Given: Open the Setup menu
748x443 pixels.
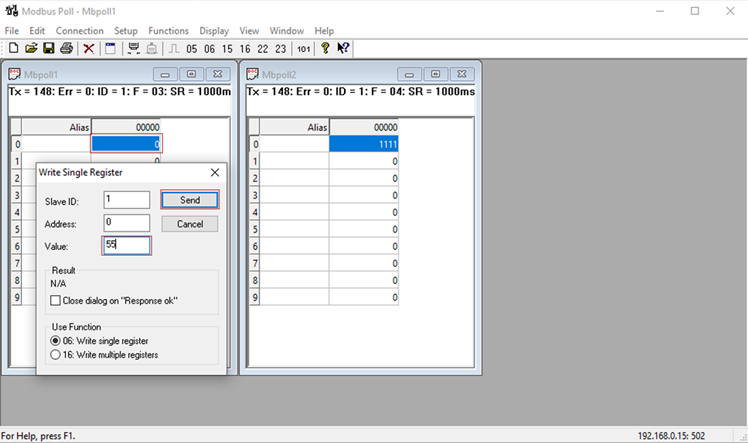Looking at the screenshot, I should (126, 31).
